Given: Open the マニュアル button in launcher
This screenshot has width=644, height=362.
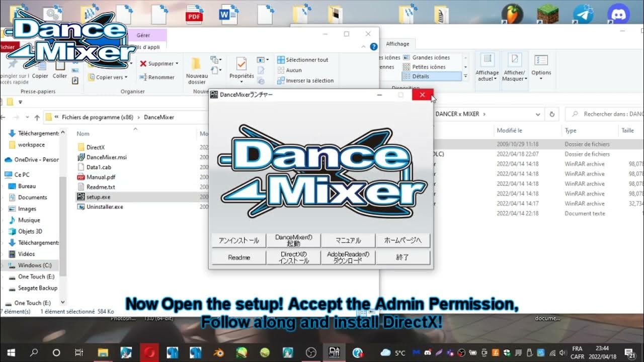Looking at the screenshot, I should click(x=348, y=240).
